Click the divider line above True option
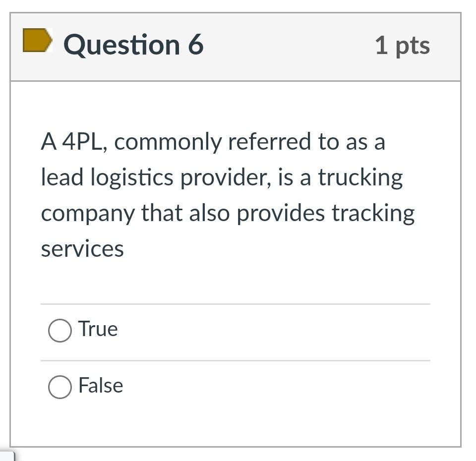 pos(236,303)
